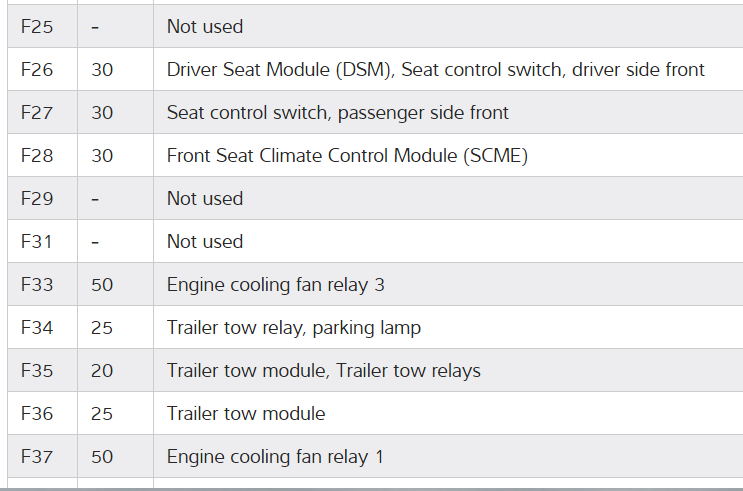Select Trailer tow module, Trailer tow relays text
The image size is (743, 491).
[x=323, y=371]
